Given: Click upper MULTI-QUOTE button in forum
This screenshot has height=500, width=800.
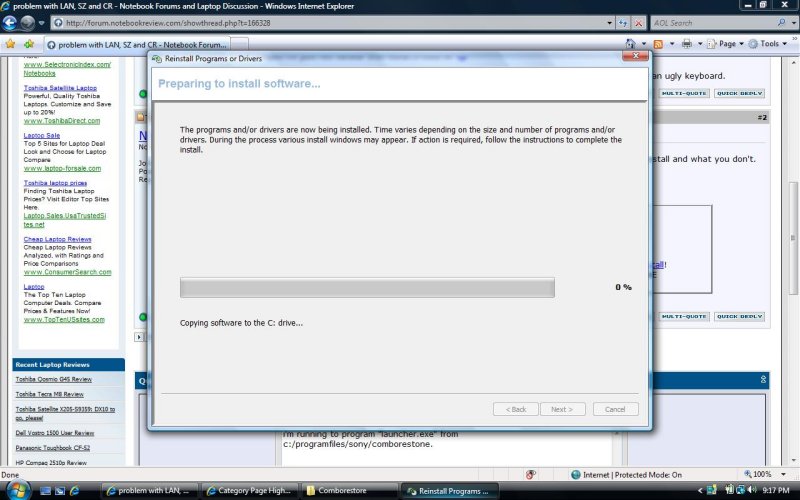Looking at the screenshot, I should point(684,93).
